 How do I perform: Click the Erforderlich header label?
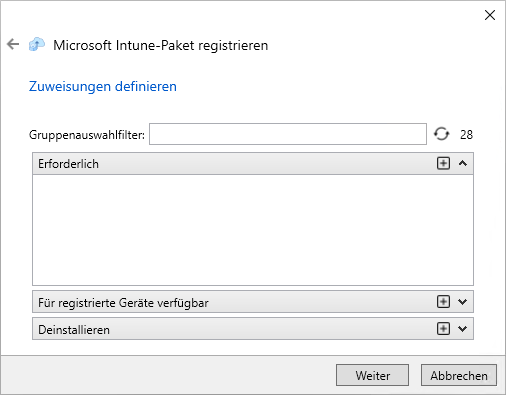(x=68, y=164)
